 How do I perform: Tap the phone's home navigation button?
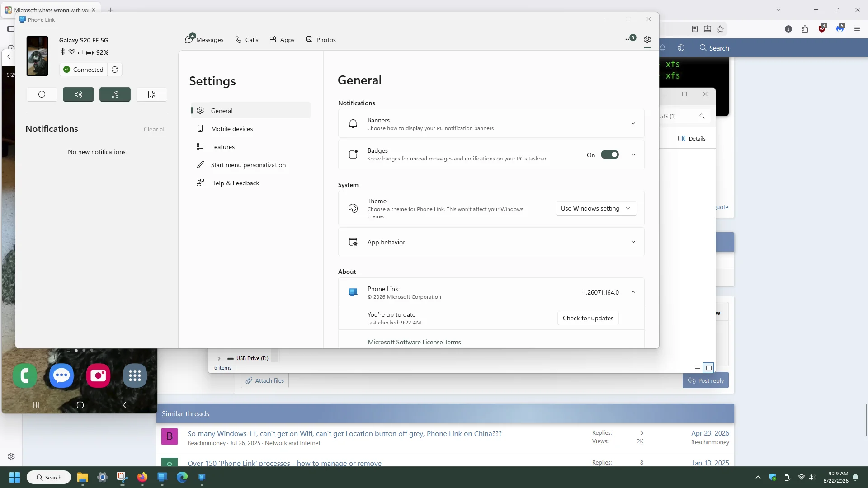click(80, 405)
